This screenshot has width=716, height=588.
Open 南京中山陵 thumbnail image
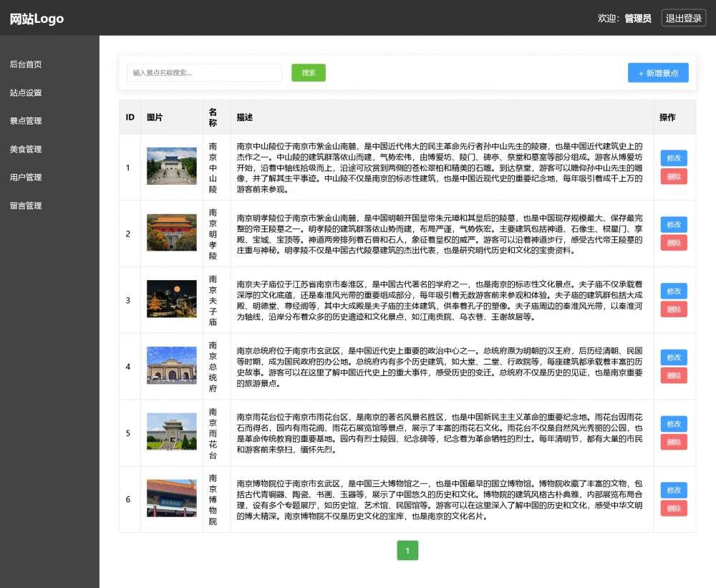[172, 167]
